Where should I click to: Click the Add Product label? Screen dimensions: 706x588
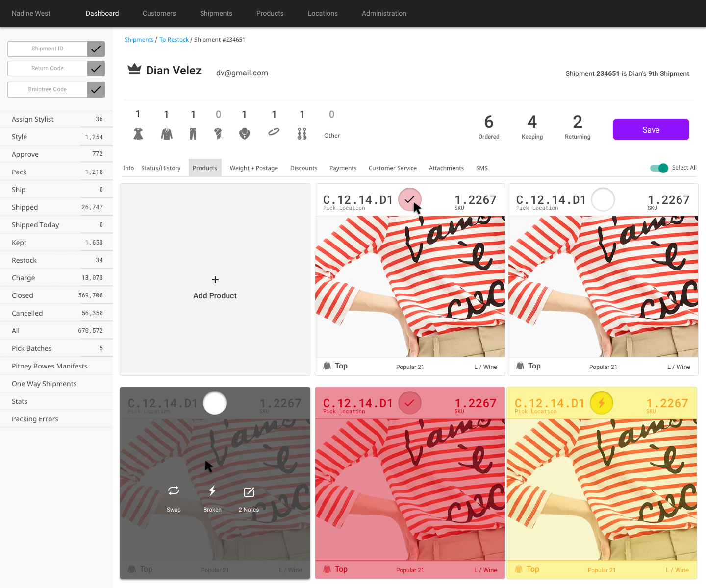215,296
